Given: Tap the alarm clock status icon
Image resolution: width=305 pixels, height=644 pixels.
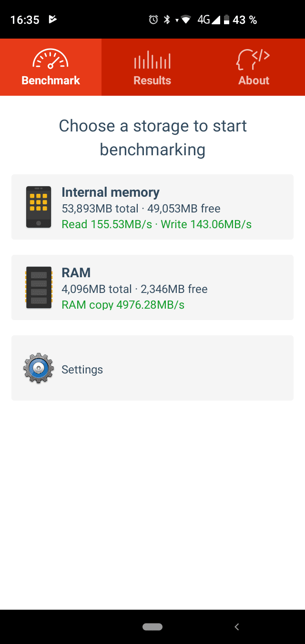Looking at the screenshot, I should [153, 20].
